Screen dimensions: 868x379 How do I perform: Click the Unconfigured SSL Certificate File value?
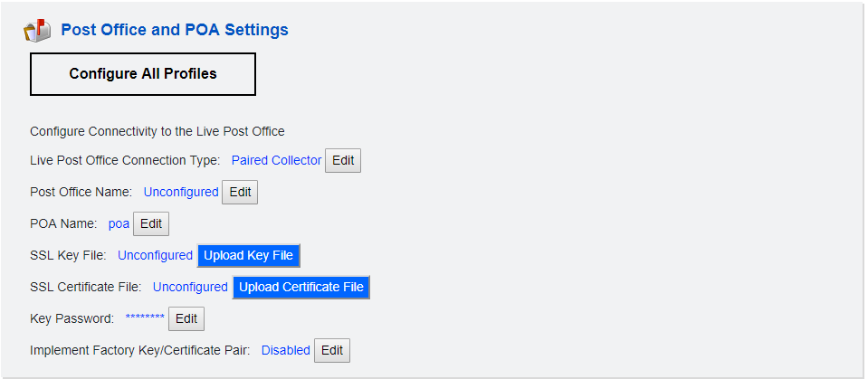pyautogui.click(x=190, y=287)
